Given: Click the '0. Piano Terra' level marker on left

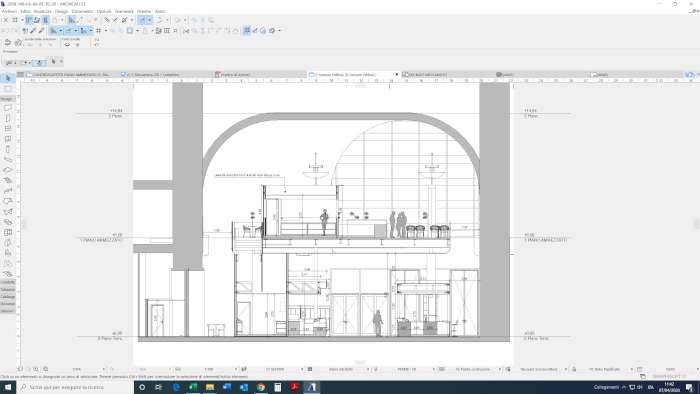Looking at the screenshot, I should (x=110, y=339).
